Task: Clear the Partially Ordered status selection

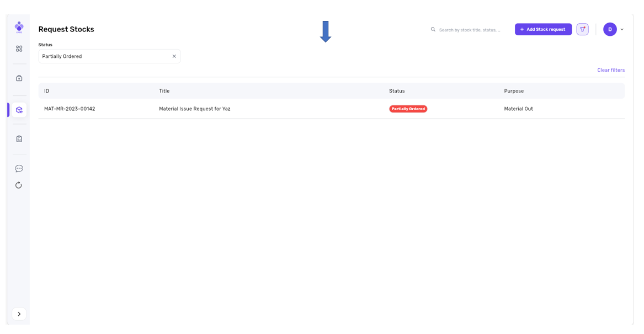Action: coord(174,56)
